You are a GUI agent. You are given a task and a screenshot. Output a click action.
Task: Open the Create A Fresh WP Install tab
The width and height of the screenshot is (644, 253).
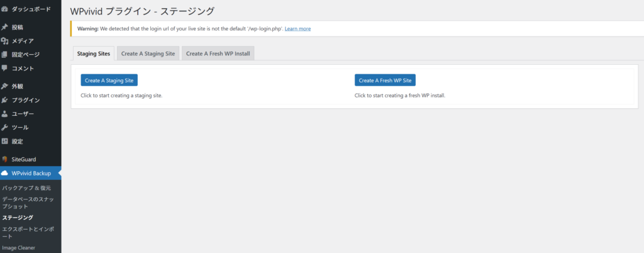pyautogui.click(x=218, y=54)
